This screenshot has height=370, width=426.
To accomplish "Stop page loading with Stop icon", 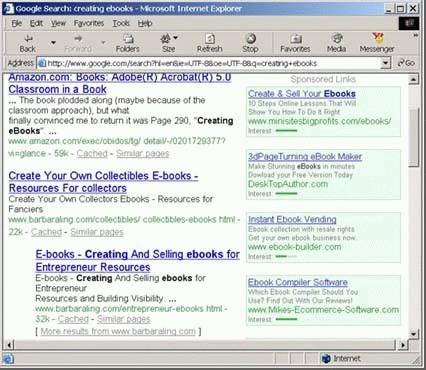I will coord(250,43).
